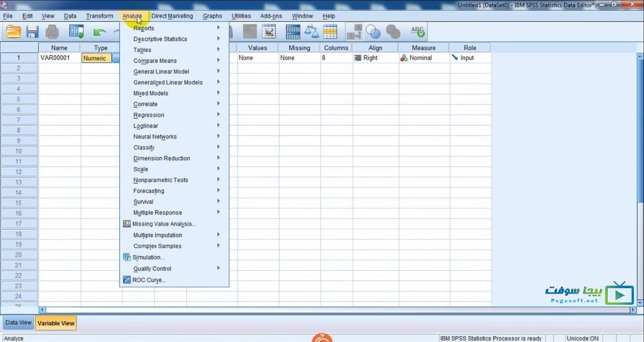644x342 pixels.
Task: Click the ellipsis button in Numeric type cell
Action: [x=116, y=58]
